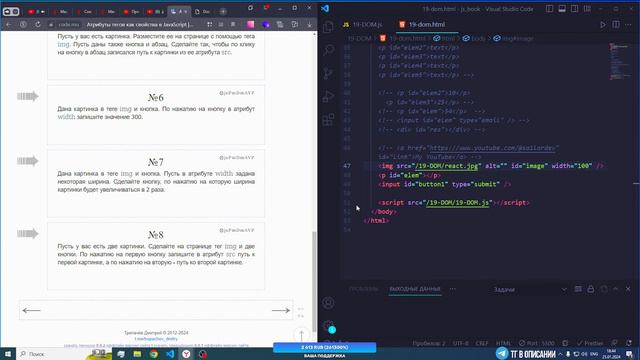Viewport: 640px width, 360px height.
Task: Toggle output scroll lock icon
Action: coord(591,289)
